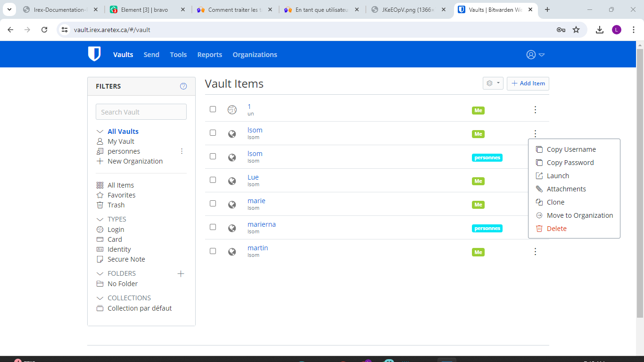Image resolution: width=644 pixels, height=362 pixels.
Task: Click the plus icon to add a folder
Action: tap(181, 273)
